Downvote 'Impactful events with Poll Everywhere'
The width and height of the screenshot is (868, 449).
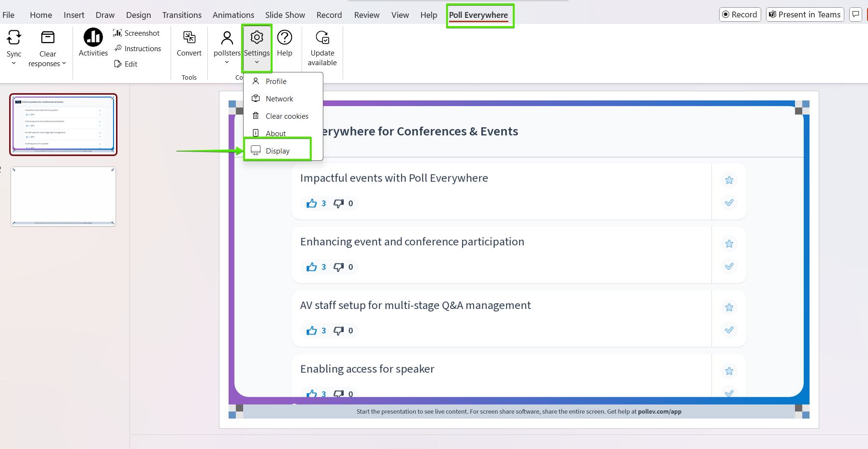(x=339, y=203)
